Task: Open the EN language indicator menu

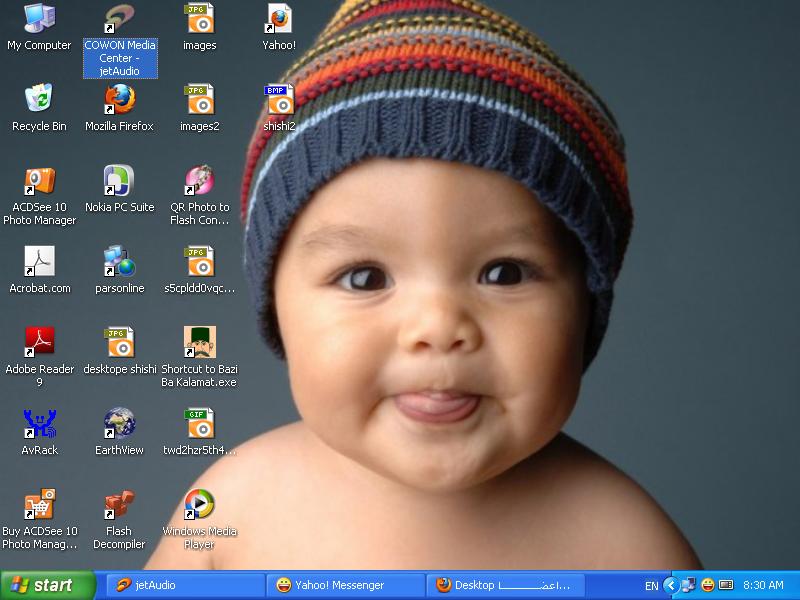Action: click(x=651, y=585)
